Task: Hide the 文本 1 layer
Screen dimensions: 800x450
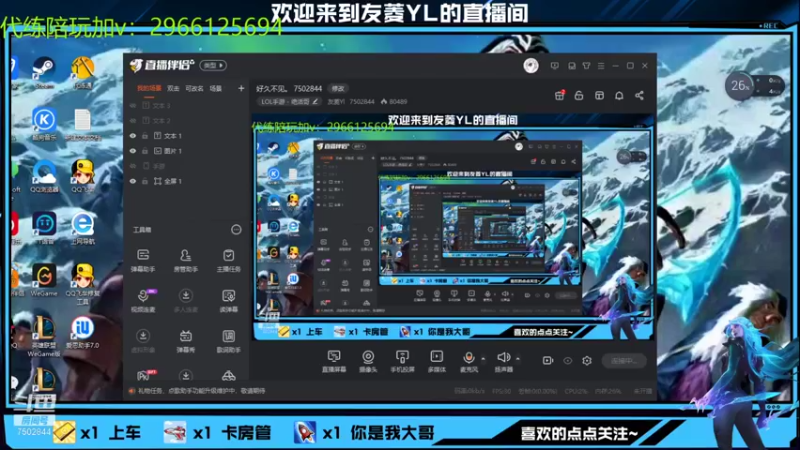Action: (x=133, y=136)
